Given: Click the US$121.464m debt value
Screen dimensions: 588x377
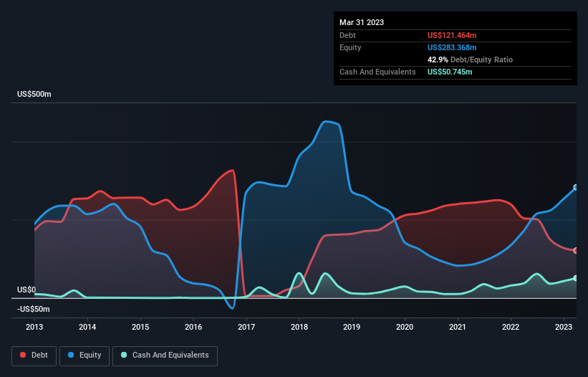Looking at the screenshot, I should pyautogui.click(x=452, y=35).
